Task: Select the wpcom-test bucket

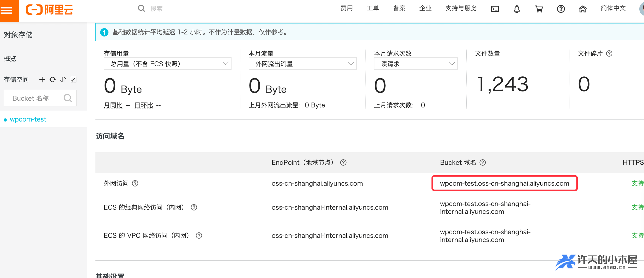Action: point(28,119)
